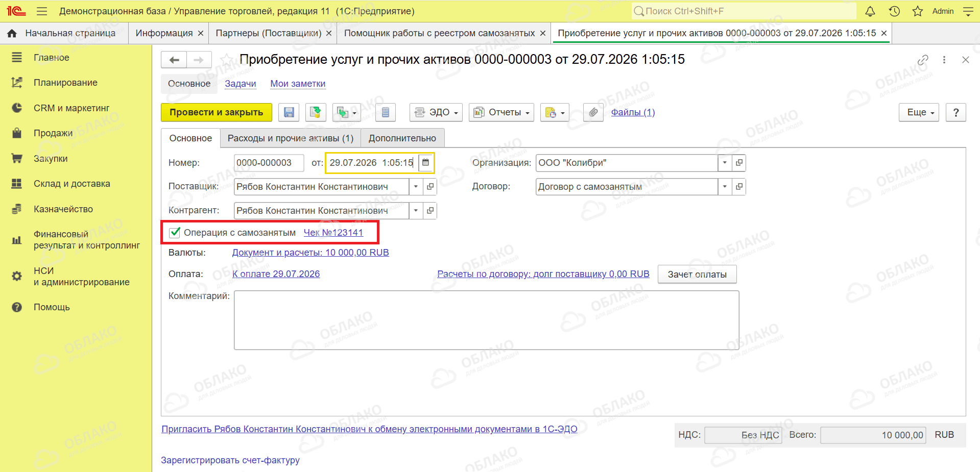The height and width of the screenshot is (472, 980).
Task: Open the Чек №123141 link
Action: point(333,233)
